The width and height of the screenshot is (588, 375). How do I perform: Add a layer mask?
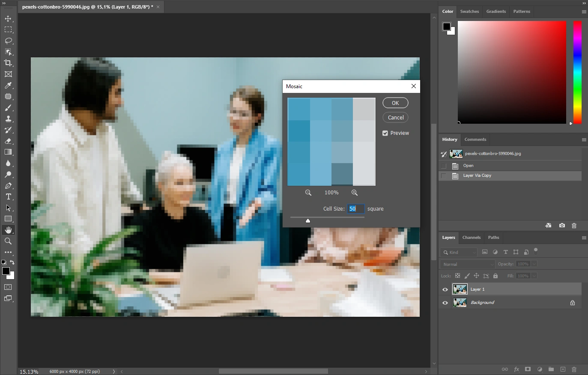[x=528, y=369]
